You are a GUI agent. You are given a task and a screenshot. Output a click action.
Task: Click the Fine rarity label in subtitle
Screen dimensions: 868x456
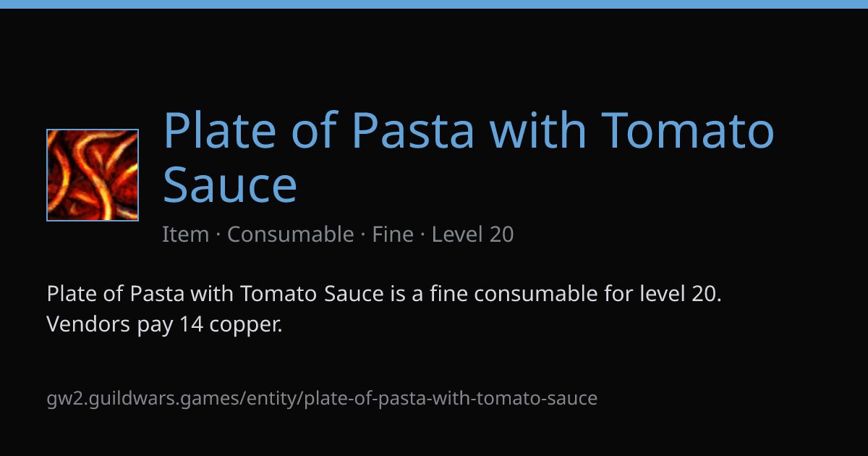point(393,235)
